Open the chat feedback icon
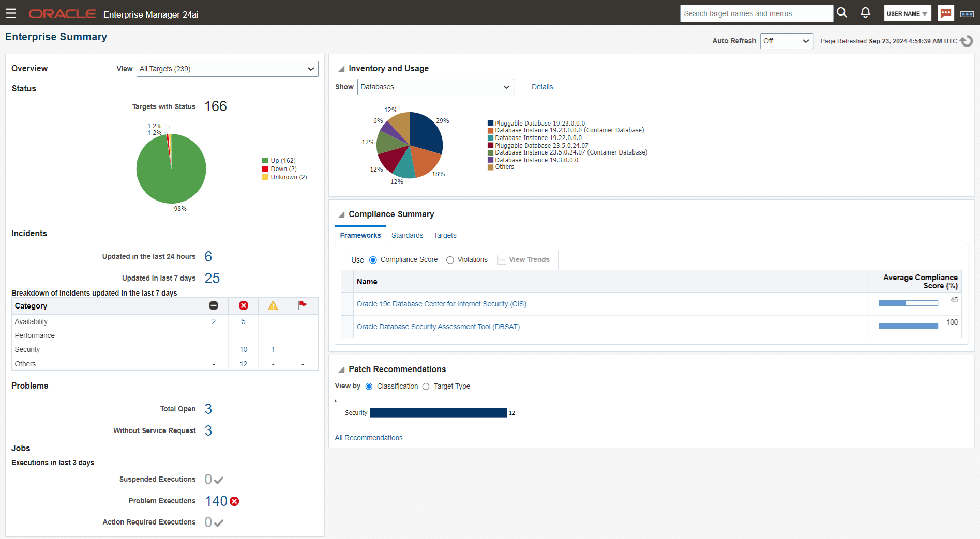The image size is (980, 539). (945, 13)
